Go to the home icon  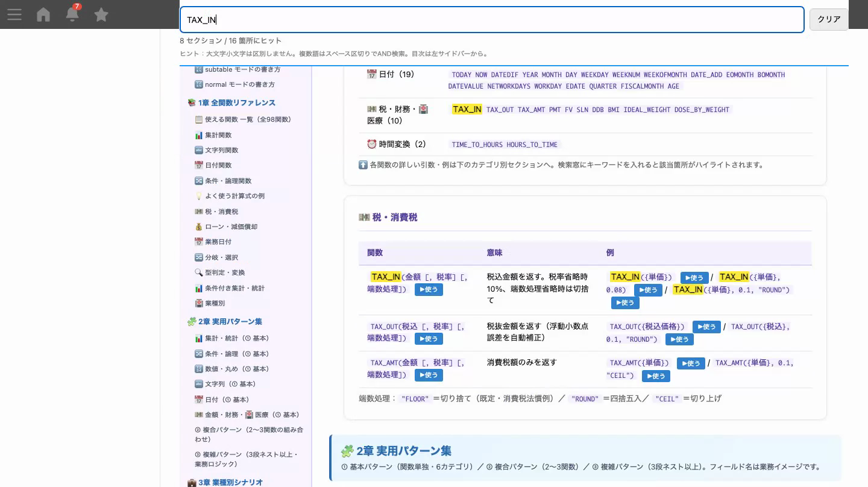point(43,14)
